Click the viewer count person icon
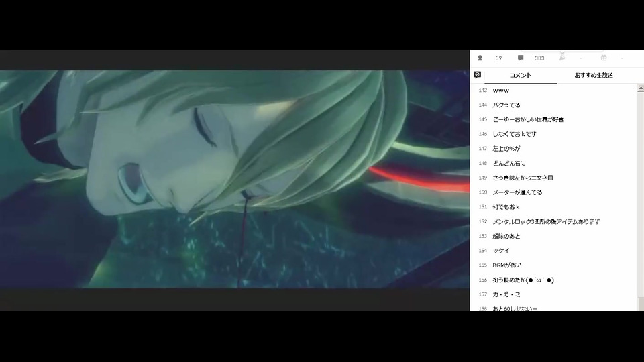The image size is (644, 362). [x=480, y=58]
